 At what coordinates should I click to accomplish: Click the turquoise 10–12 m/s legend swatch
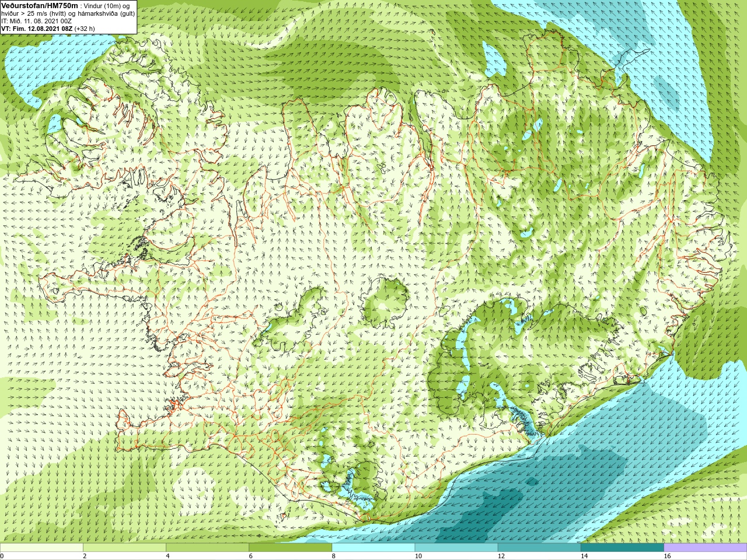[456, 548]
